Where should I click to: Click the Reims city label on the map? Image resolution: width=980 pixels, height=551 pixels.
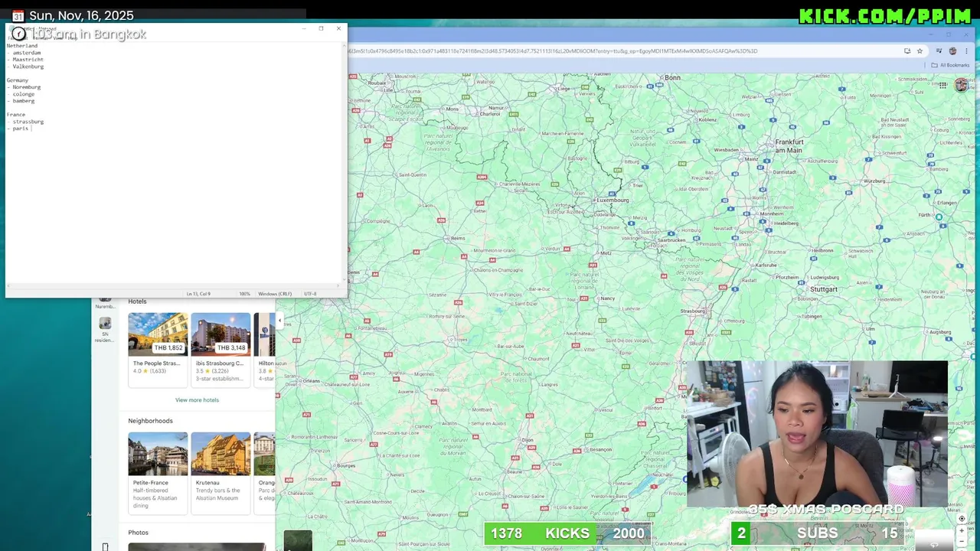(459, 239)
